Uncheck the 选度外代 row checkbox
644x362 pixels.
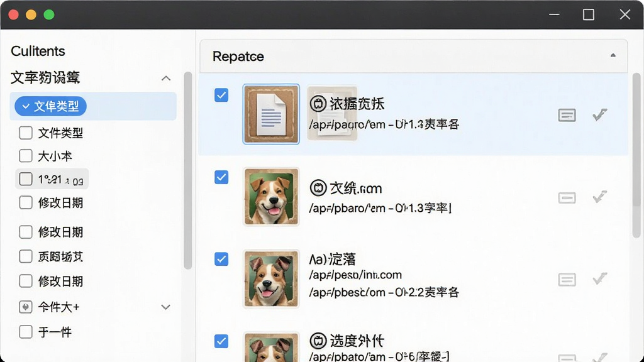click(221, 341)
